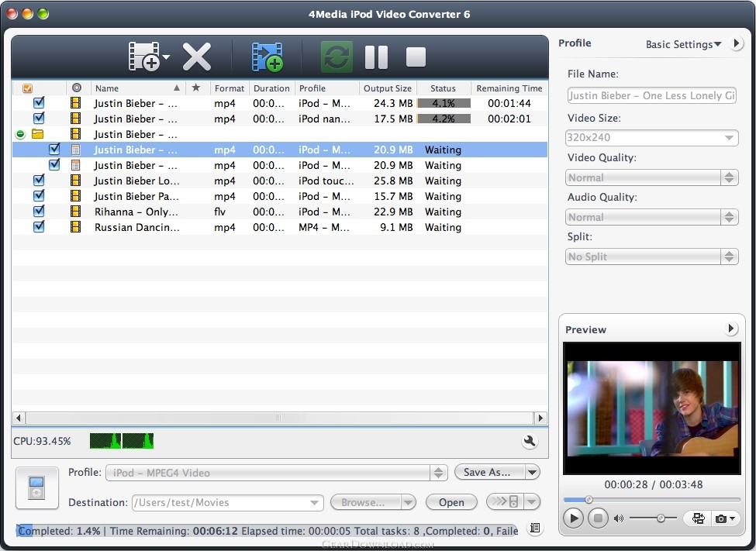Click the horizontal scrollbar right arrow

[540, 418]
